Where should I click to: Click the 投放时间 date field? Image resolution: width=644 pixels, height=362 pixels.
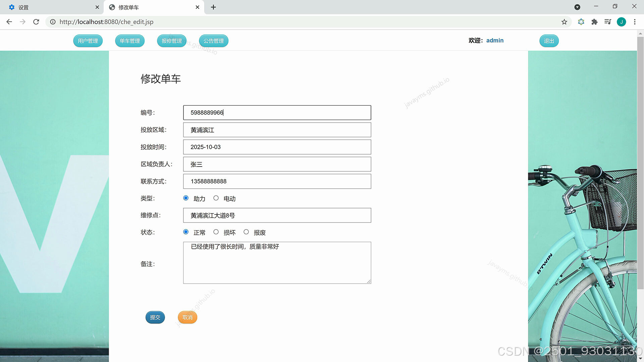coord(277,147)
